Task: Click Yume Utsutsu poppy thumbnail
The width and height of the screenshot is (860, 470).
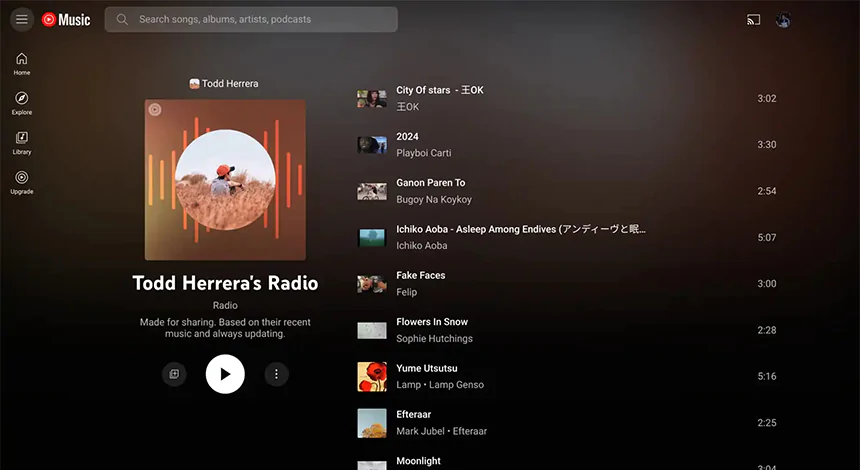Action: [372, 376]
